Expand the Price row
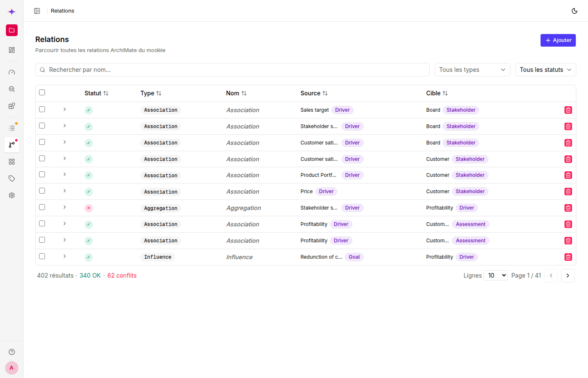 (x=64, y=191)
